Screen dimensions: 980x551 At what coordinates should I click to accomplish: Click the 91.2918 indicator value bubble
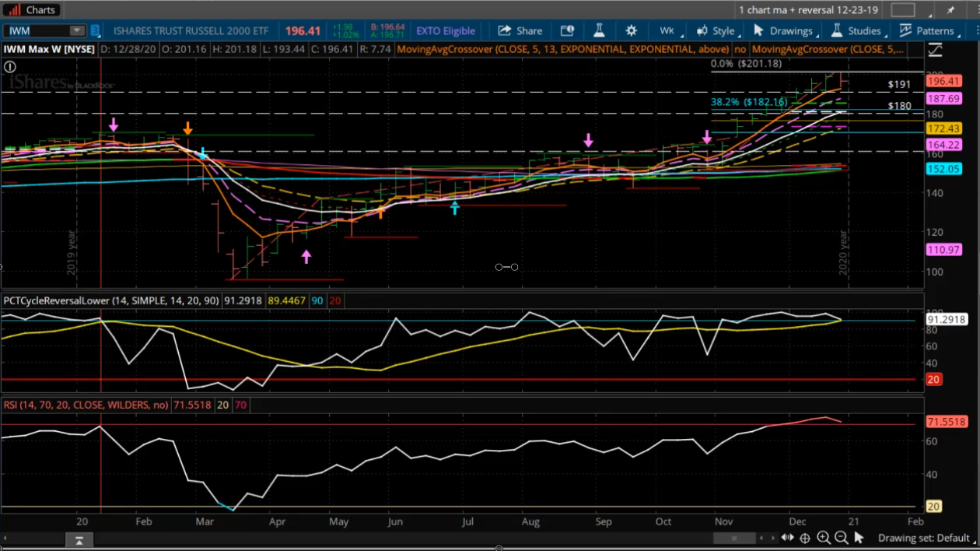click(947, 320)
